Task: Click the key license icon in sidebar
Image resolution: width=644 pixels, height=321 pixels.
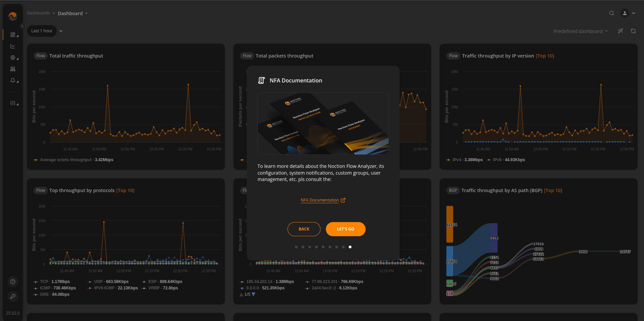Action: pos(13,296)
